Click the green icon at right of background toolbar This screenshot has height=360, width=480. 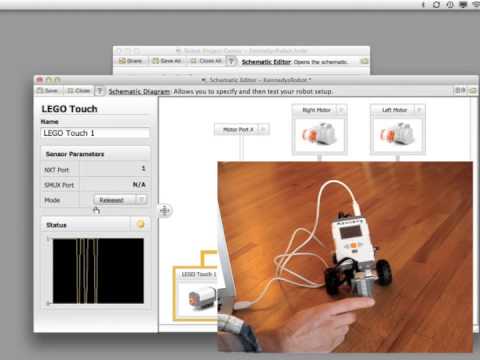point(364,61)
